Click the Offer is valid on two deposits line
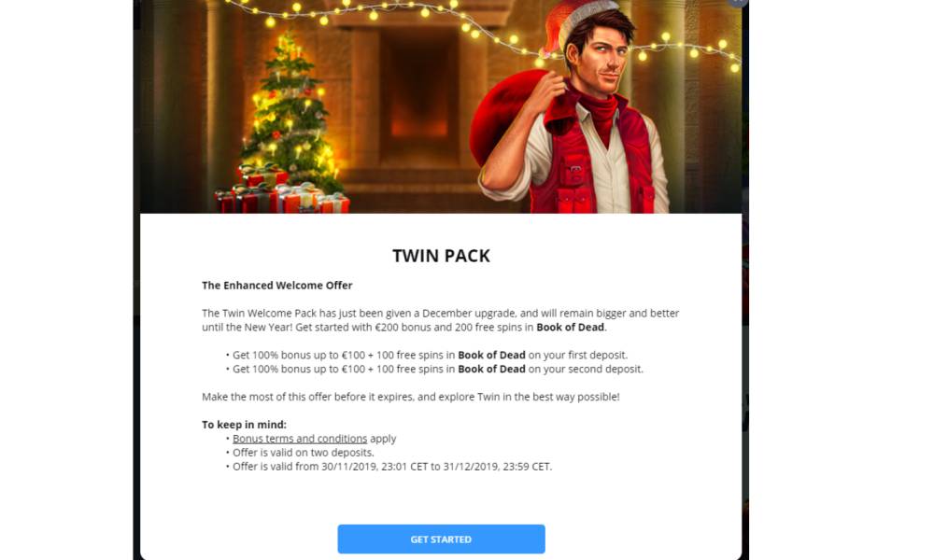This screenshot has width=934, height=560. tap(304, 453)
